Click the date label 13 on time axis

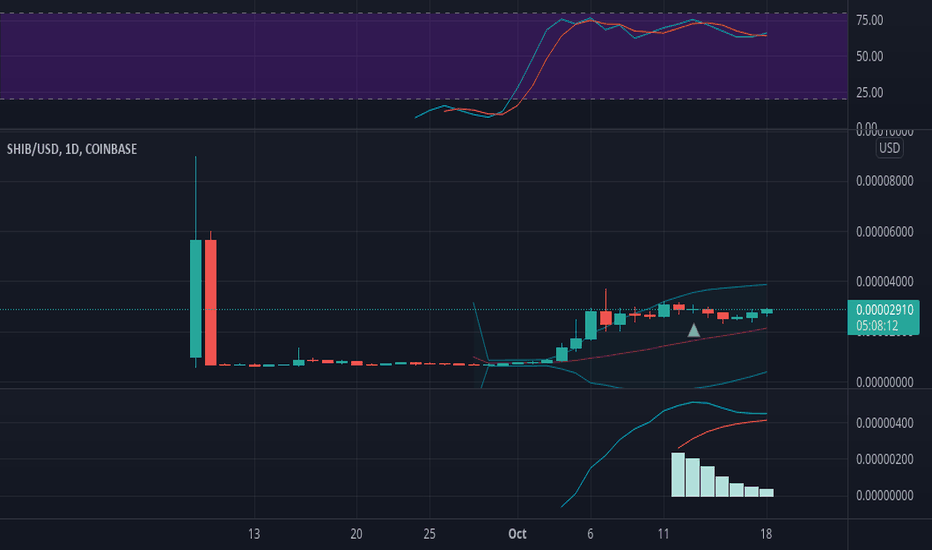254,534
